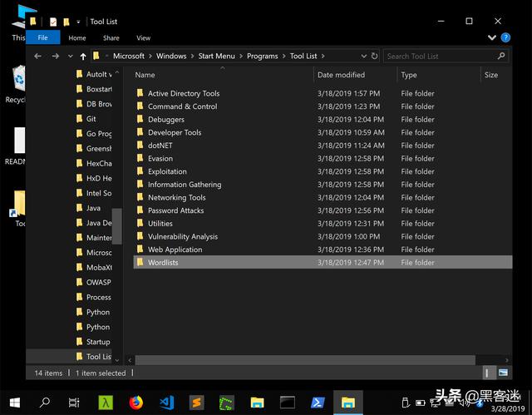Screen dimensions: 532x415
Task: Expand the ribbon with the chevron
Action: click(x=490, y=37)
